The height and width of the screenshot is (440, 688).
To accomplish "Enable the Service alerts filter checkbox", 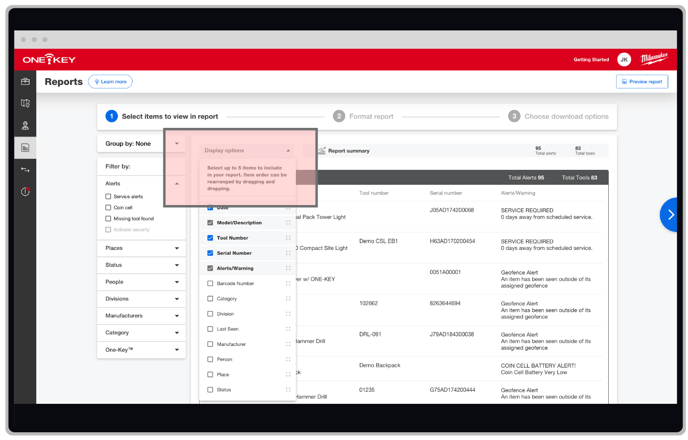I will pos(108,197).
